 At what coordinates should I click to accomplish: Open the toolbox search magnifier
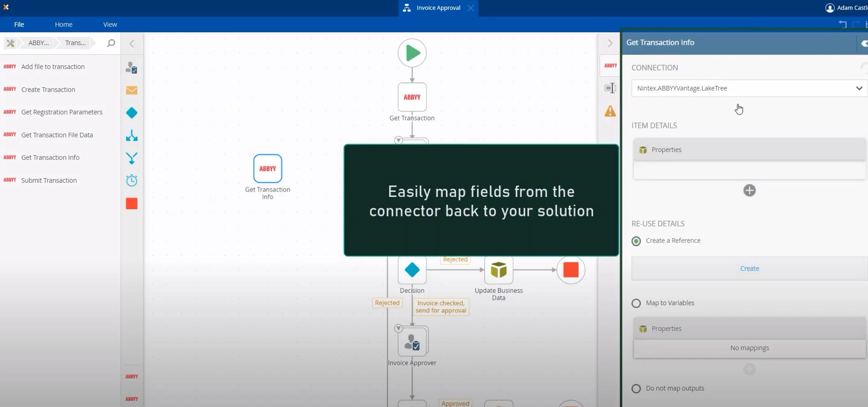pyautogui.click(x=111, y=43)
